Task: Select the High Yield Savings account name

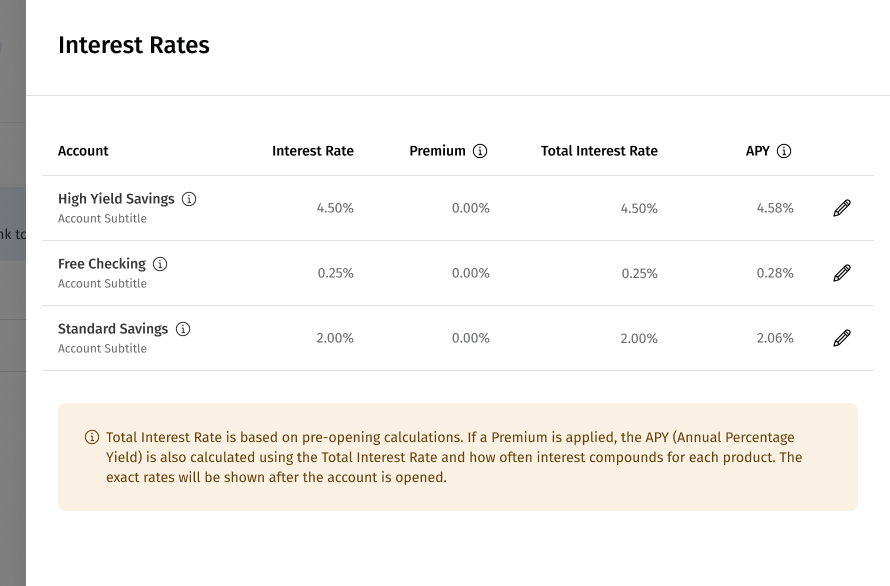Action: click(x=116, y=199)
